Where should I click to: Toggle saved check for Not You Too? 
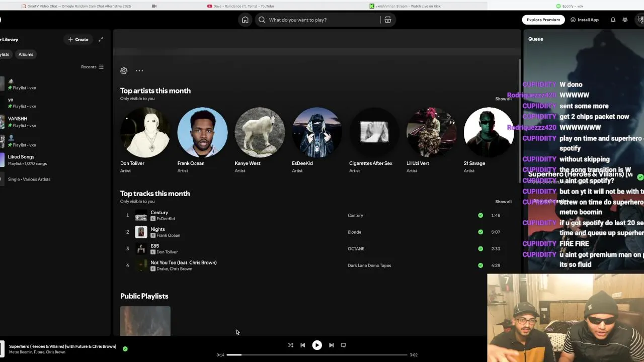click(480, 265)
